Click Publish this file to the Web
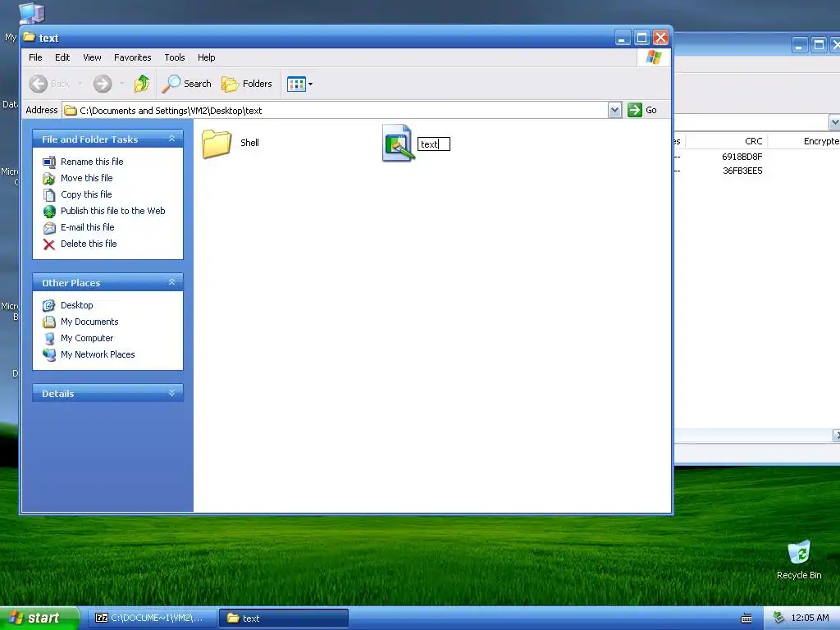Image resolution: width=840 pixels, height=630 pixels. (x=112, y=211)
